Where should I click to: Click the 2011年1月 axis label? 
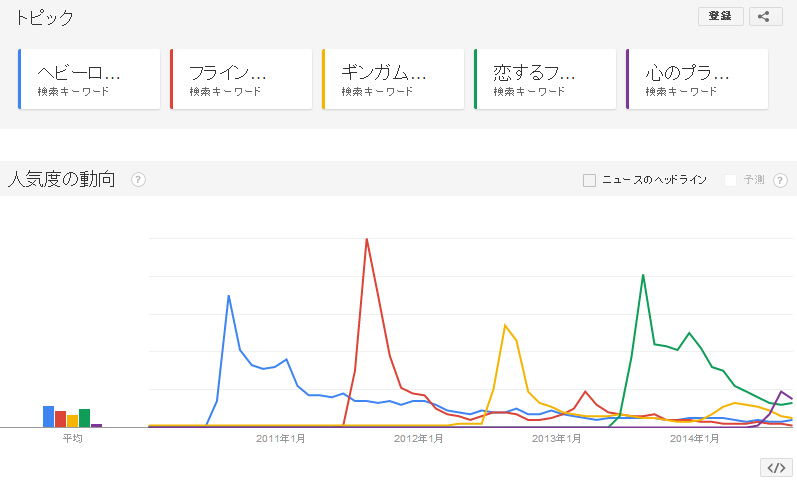[280, 438]
